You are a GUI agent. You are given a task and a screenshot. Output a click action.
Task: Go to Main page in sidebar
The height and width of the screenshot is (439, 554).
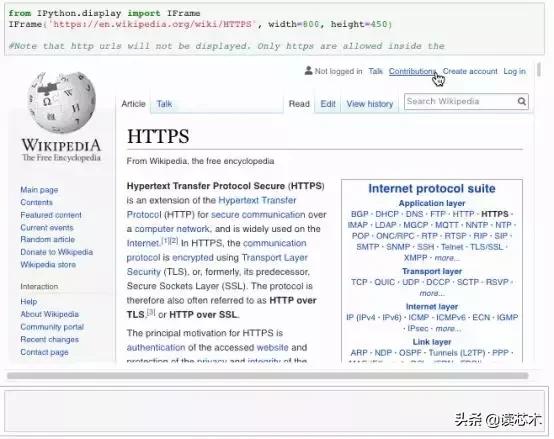[39, 190]
